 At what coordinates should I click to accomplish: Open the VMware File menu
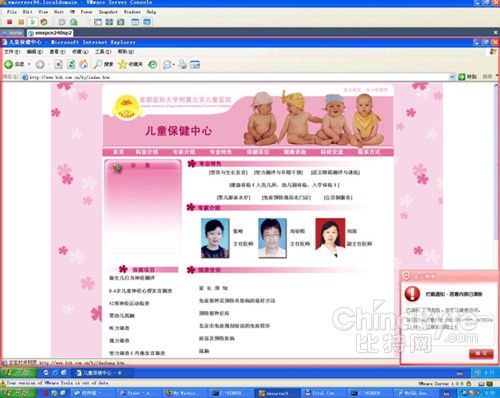tap(12, 12)
